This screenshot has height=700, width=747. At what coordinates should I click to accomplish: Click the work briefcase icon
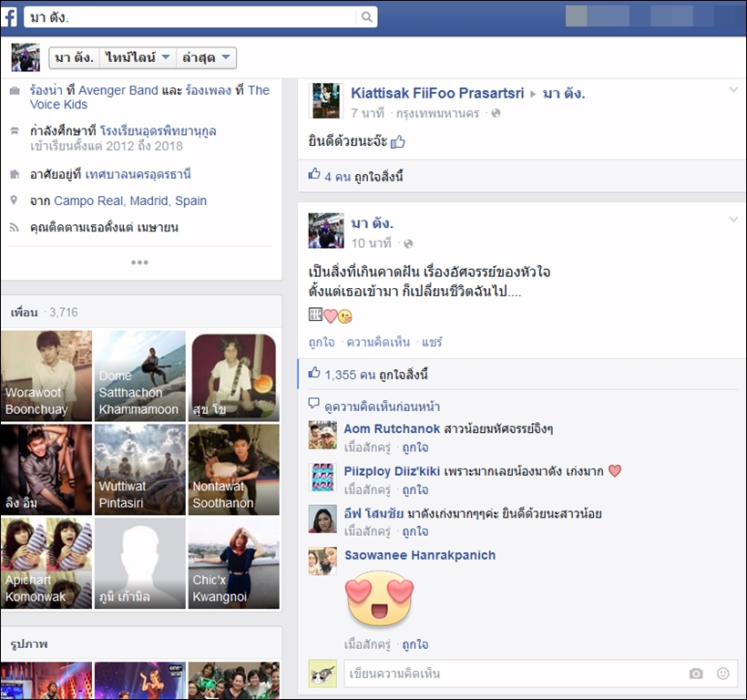click(15, 90)
